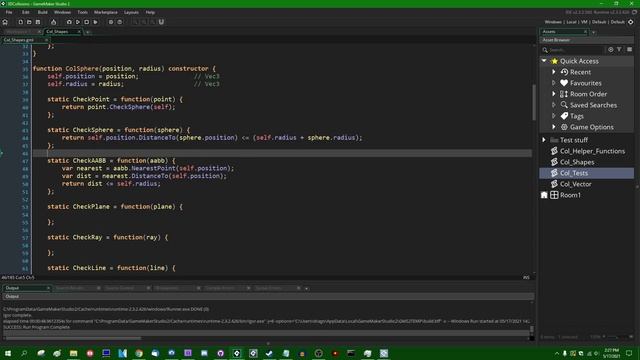
Task: Open File menu
Action: click(x=9, y=12)
